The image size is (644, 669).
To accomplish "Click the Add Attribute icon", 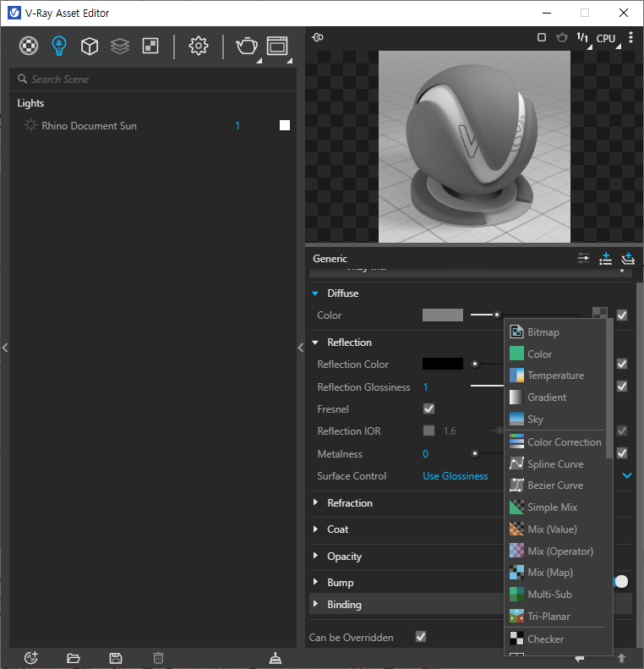I will click(x=605, y=258).
